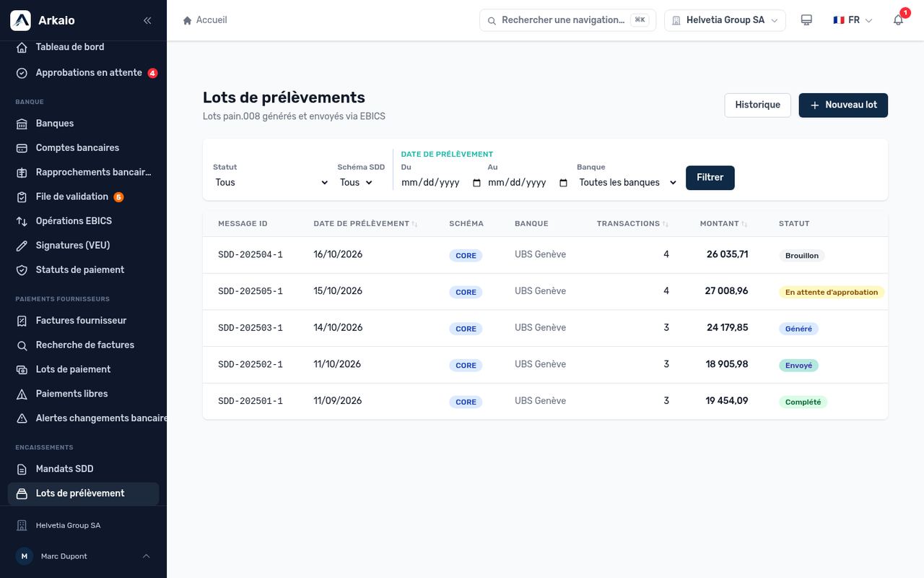The image size is (924, 578).
Task: Click the Tableau de bord house icon
Action: [22, 47]
